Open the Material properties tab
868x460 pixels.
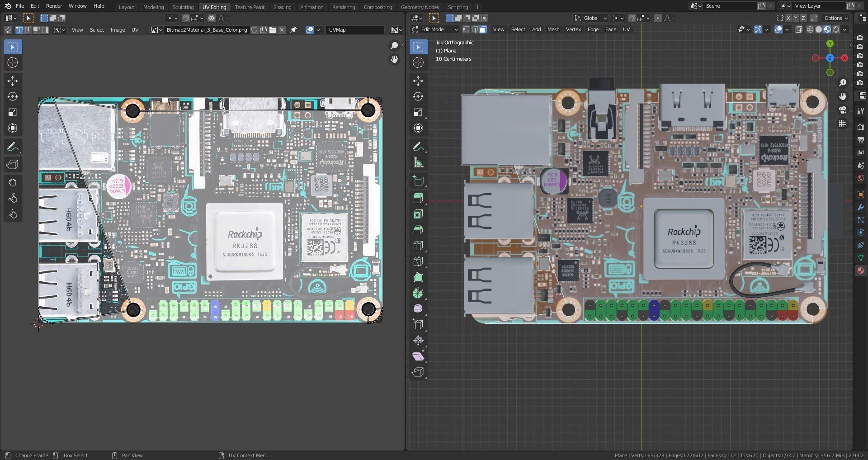coord(860,270)
